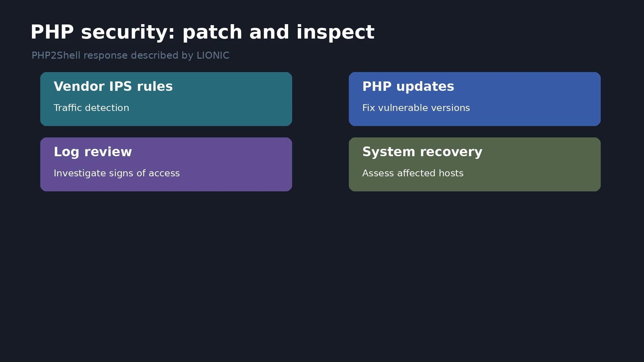Screen dimensions: 644x362
Task: Select the blue card headed 'PHP updates'
Action: pos(475,99)
